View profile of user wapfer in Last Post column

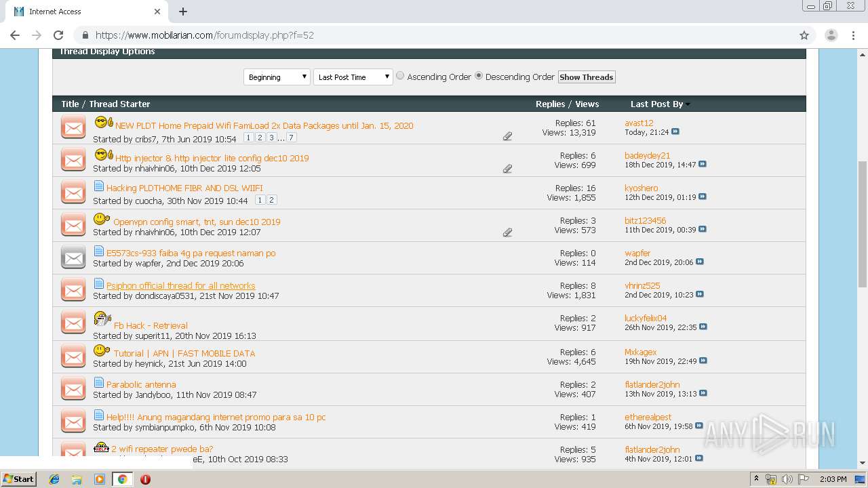(x=637, y=253)
